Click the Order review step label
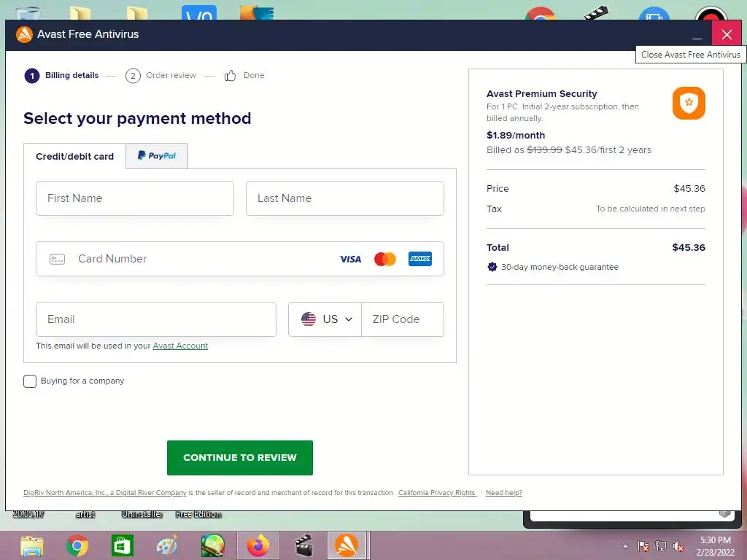 tap(171, 75)
